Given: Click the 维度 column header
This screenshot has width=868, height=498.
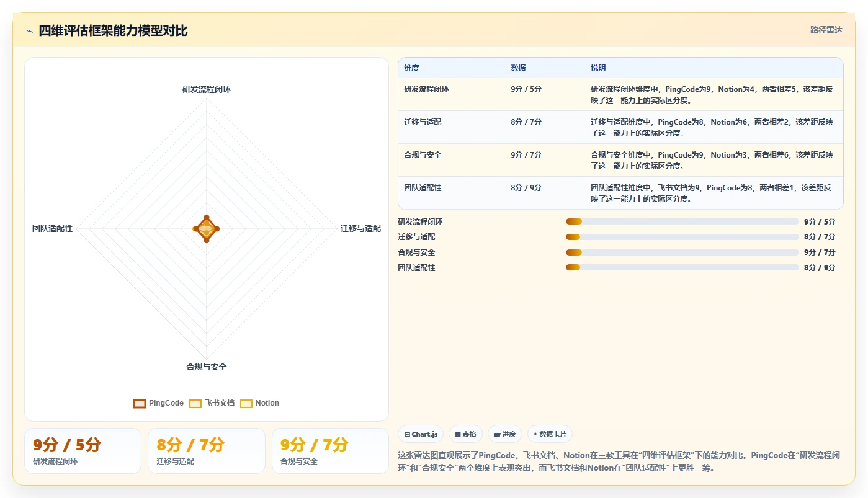Looking at the screenshot, I should click(411, 68).
